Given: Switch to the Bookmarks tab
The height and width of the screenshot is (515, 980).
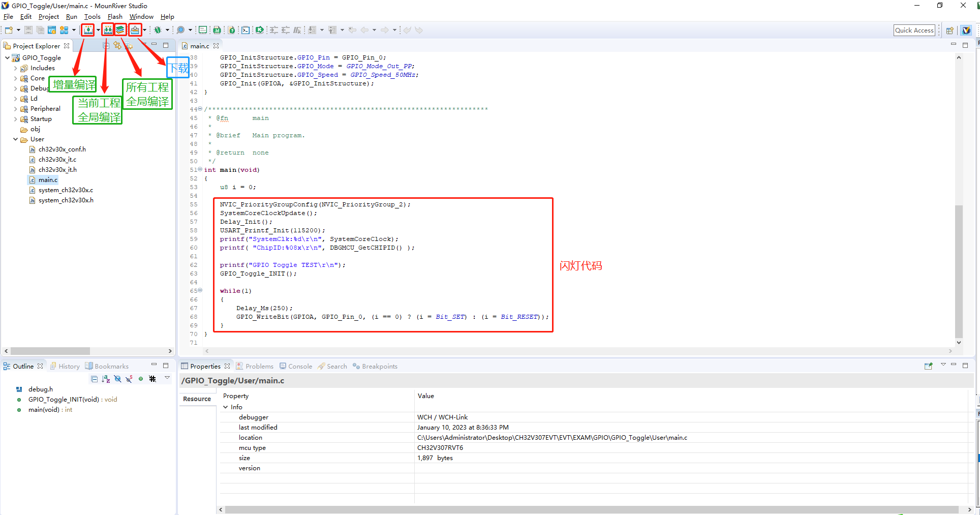Looking at the screenshot, I should tap(107, 366).
